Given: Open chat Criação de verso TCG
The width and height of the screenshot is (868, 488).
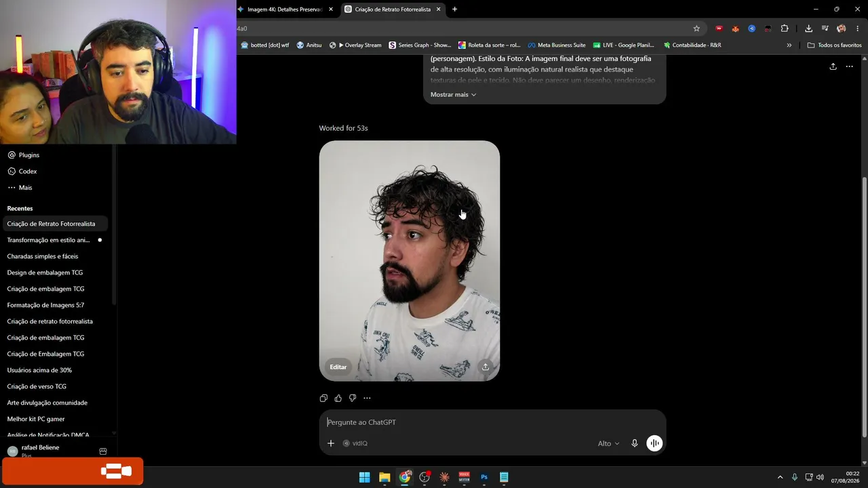Looking at the screenshot, I should [x=55, y=386].
